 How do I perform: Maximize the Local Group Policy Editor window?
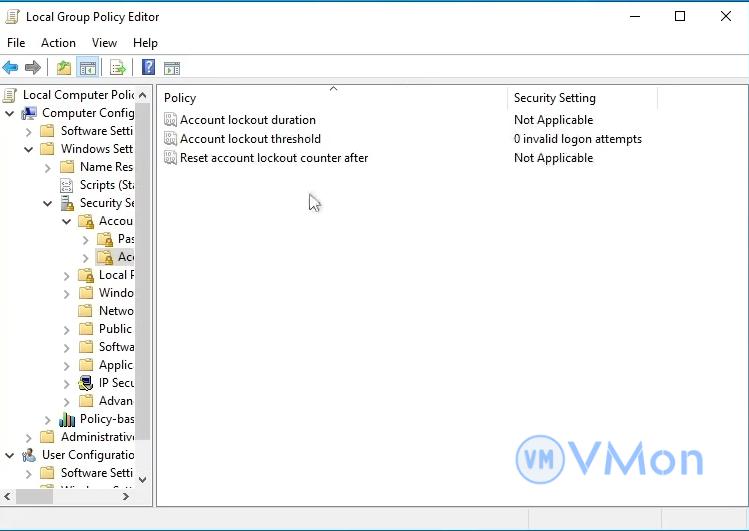pyautogui.click(x=680, y=16)
